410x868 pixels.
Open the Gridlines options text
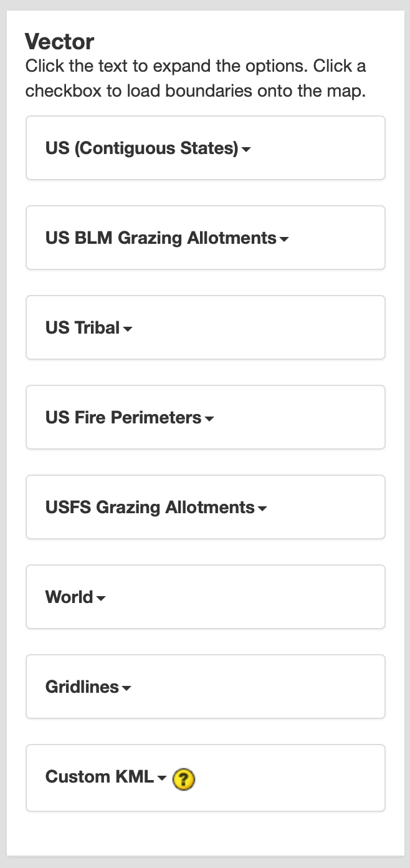coord(82,687)
